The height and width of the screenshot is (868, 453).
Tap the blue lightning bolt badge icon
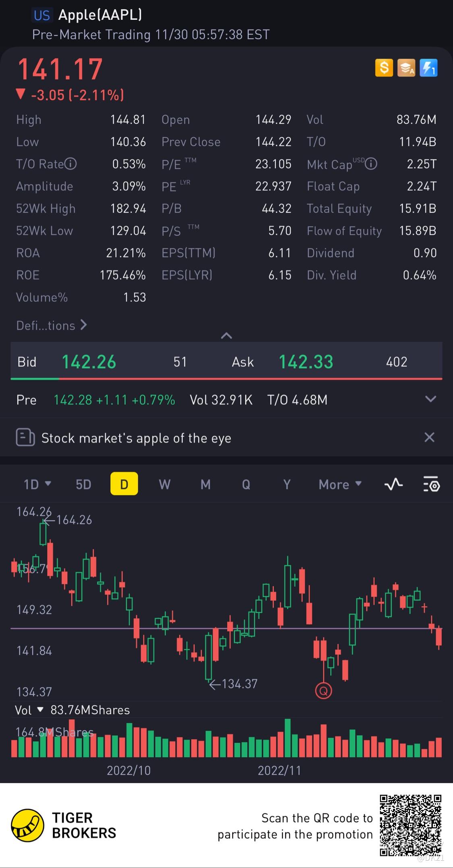[428, 68]
